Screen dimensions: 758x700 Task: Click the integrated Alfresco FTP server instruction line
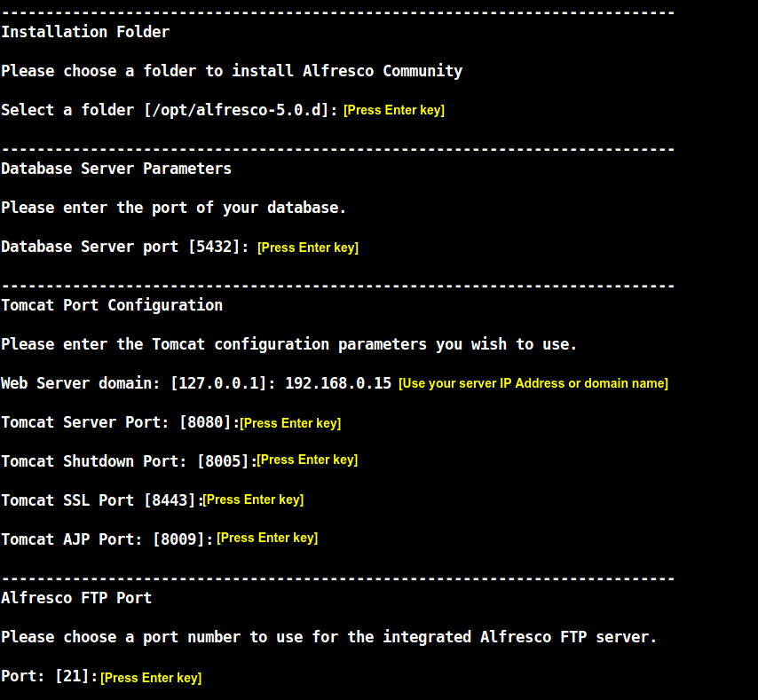tap(329, 637)
